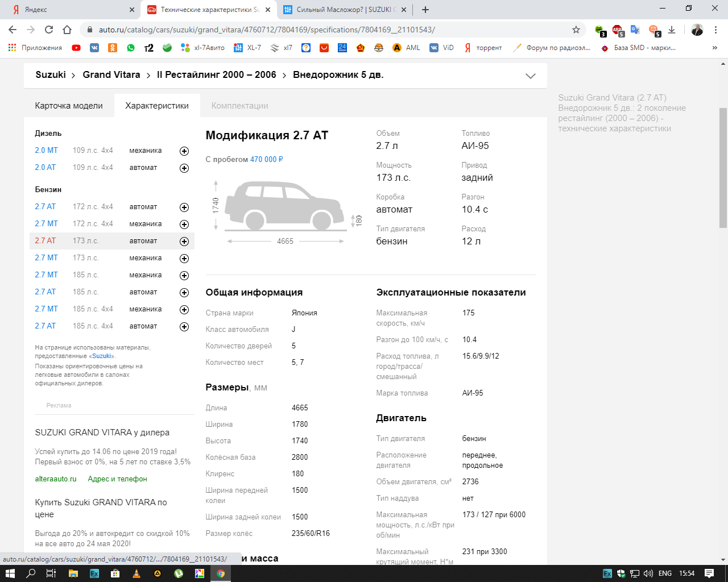Open Приложения bookmarks shortcut
This screenshot has width=728, height=582.
[35, 48]
